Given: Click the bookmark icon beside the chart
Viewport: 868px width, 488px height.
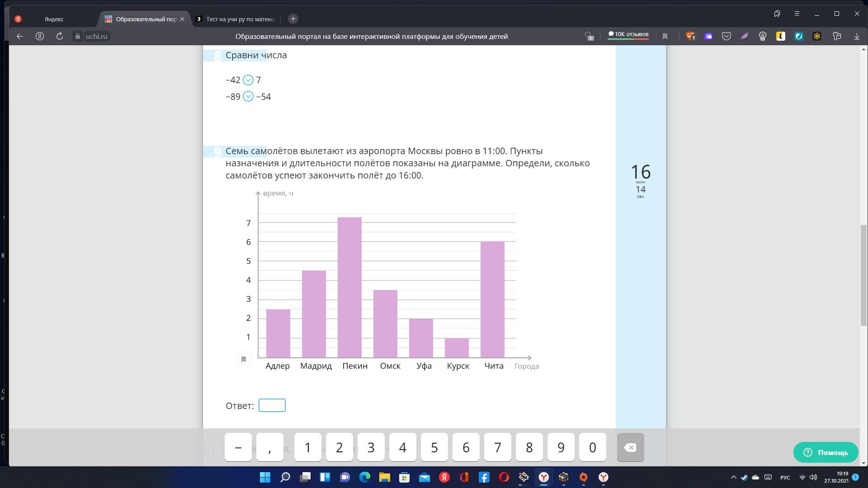Looking at the screenshot, I should pos(243,359).
